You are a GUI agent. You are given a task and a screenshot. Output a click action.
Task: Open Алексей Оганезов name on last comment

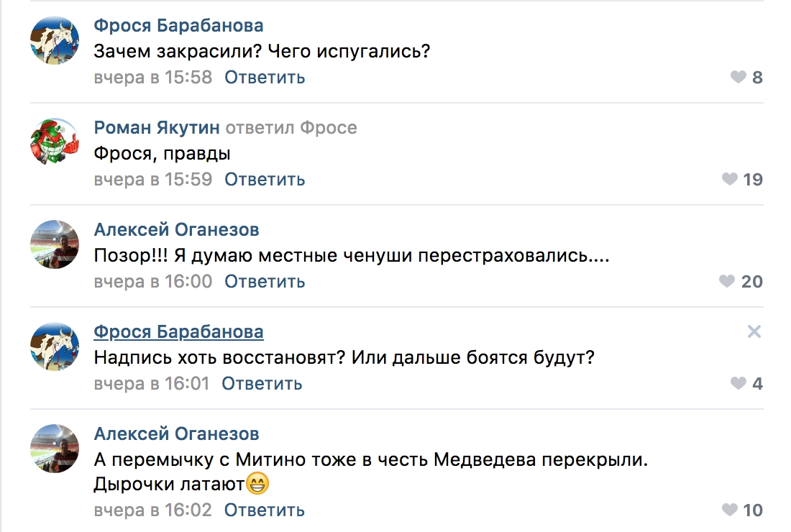click(176, 434)
